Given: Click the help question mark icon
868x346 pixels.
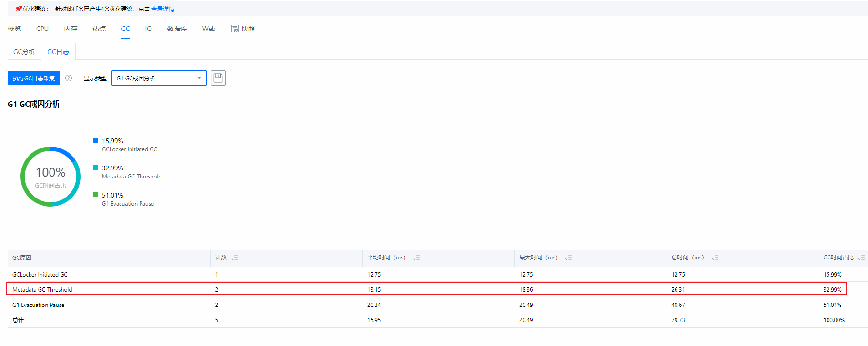Looking at the screenshot, I should [69, 78].
